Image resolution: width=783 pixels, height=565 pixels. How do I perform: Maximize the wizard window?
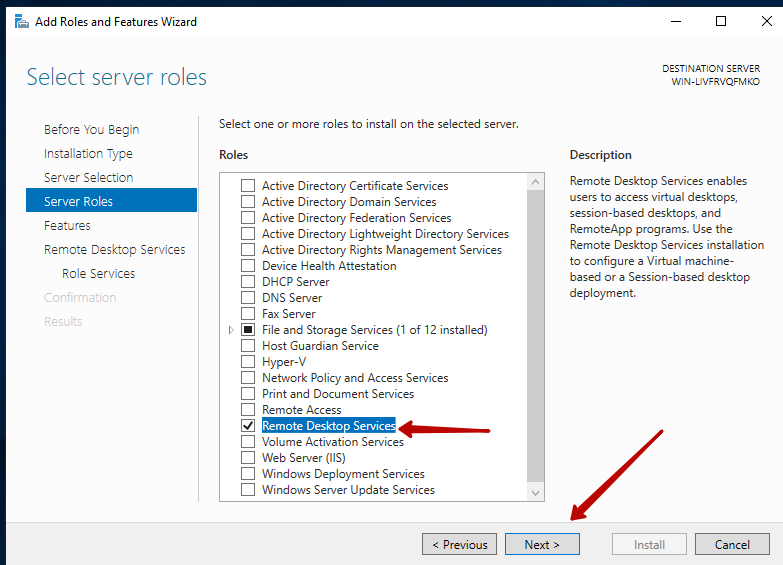point(721,21)
